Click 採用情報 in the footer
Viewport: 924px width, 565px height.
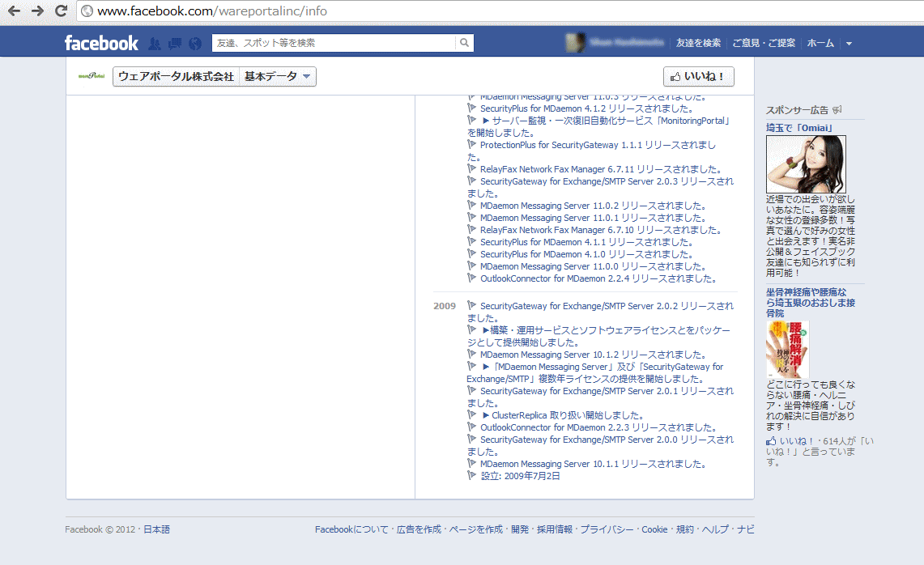[x=555, y=529]
